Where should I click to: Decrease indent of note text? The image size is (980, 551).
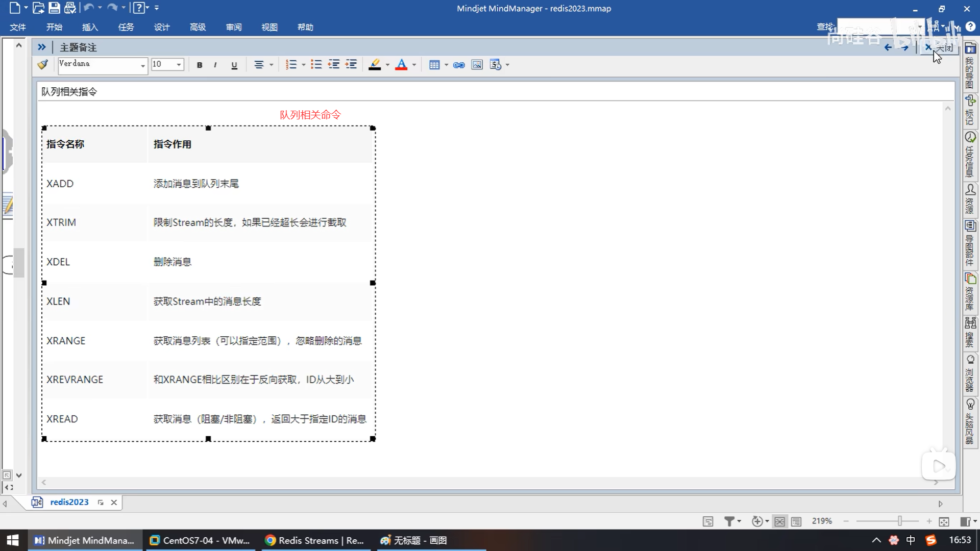tap(334, 65)
